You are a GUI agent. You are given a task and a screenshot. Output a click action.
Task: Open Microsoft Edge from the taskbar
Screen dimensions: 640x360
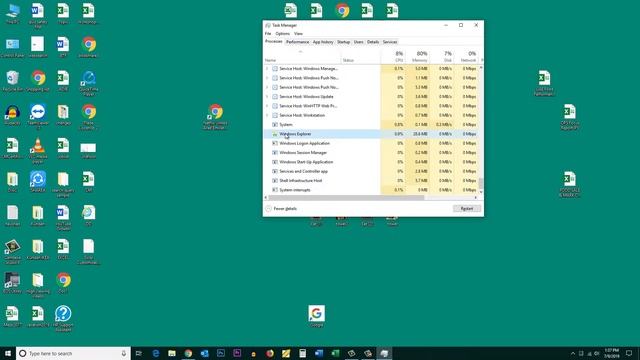pos(156,353)
